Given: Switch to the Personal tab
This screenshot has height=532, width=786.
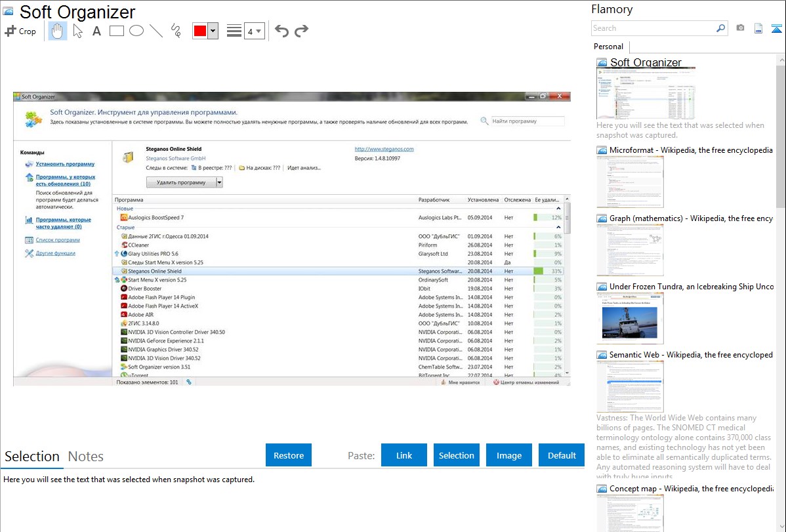Looking at the screenshot, I should 609,47.
